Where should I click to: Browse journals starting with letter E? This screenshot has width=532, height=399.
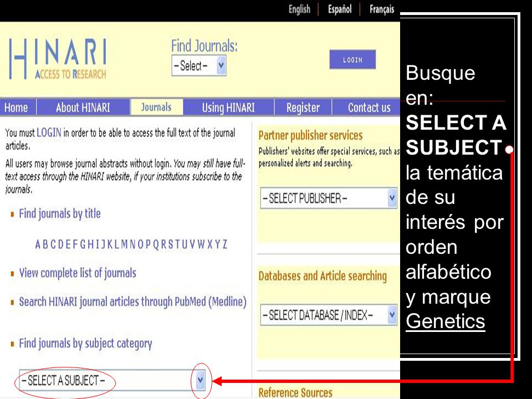pos(68,244)
